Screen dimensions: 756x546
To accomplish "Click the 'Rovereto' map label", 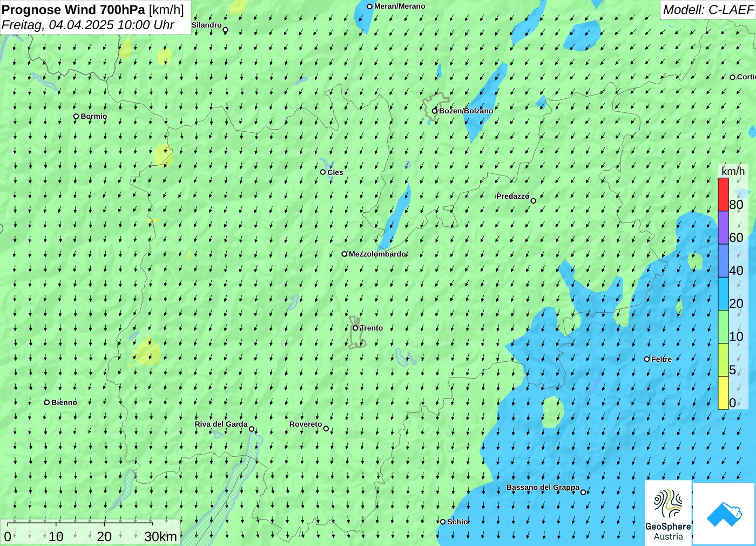I will (x=306, y=424).
